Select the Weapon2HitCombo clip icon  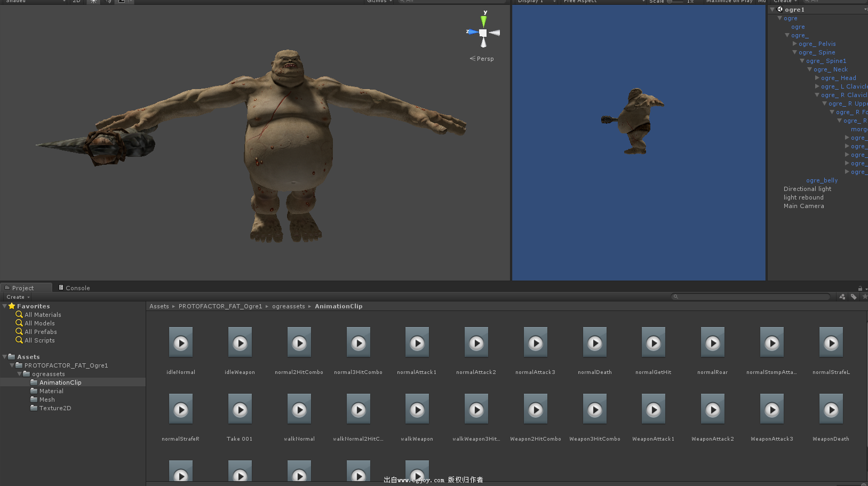click(x=536, y=409)
